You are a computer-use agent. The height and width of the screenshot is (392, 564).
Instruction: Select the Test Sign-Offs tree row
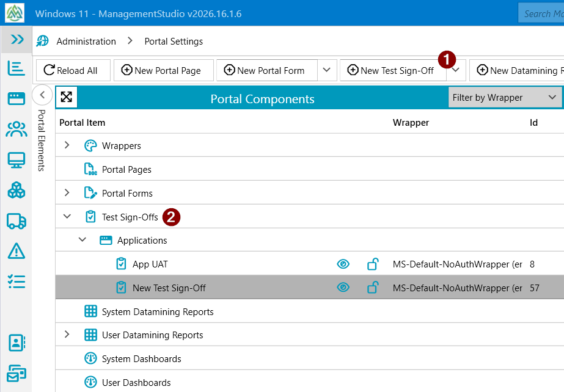[310, 217]
